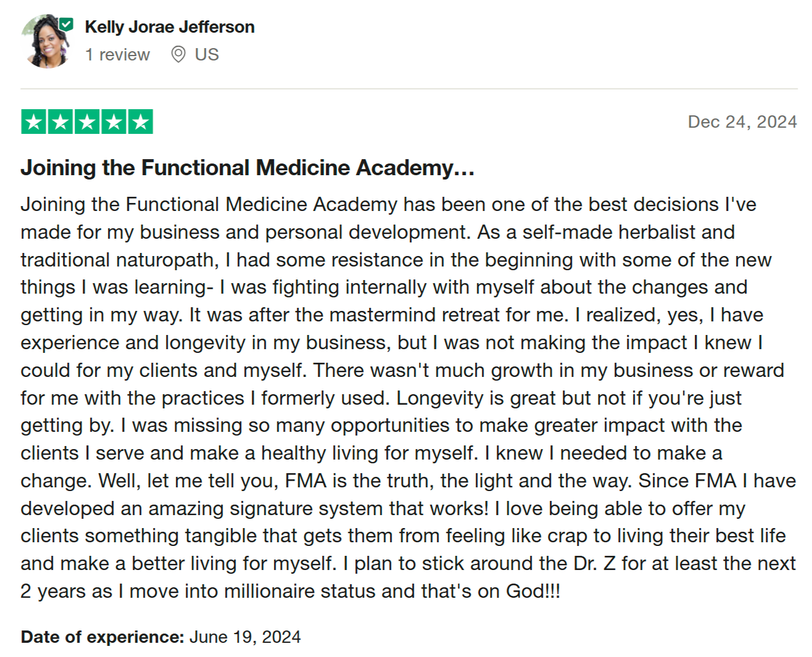The width and height of the screenshot is (812, 657).
Task: Click Kelly Jorae Jefferson's profile photo
Action: pos(48,41)
